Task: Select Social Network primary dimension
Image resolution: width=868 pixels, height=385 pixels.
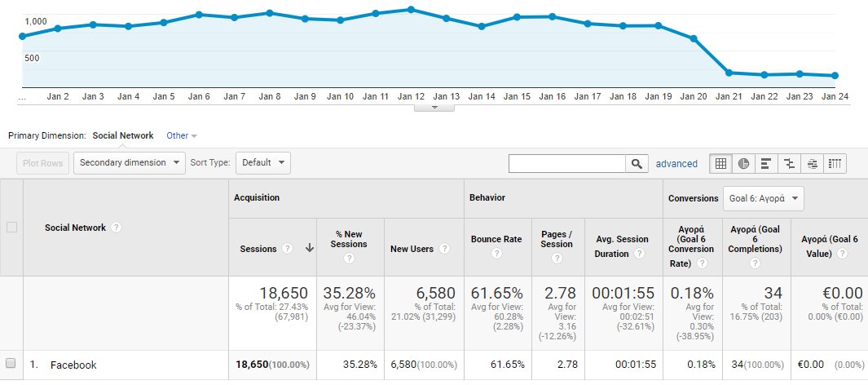Action: pos(122,135)
